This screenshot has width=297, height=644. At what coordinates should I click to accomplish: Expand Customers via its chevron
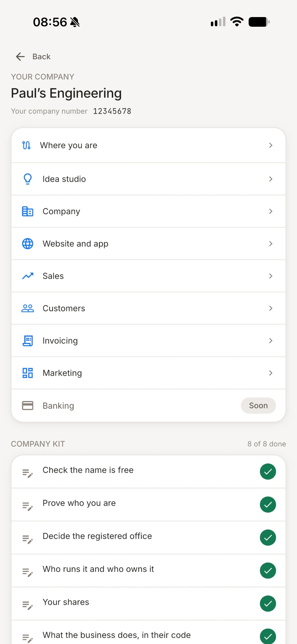click(x=271, y=308)
